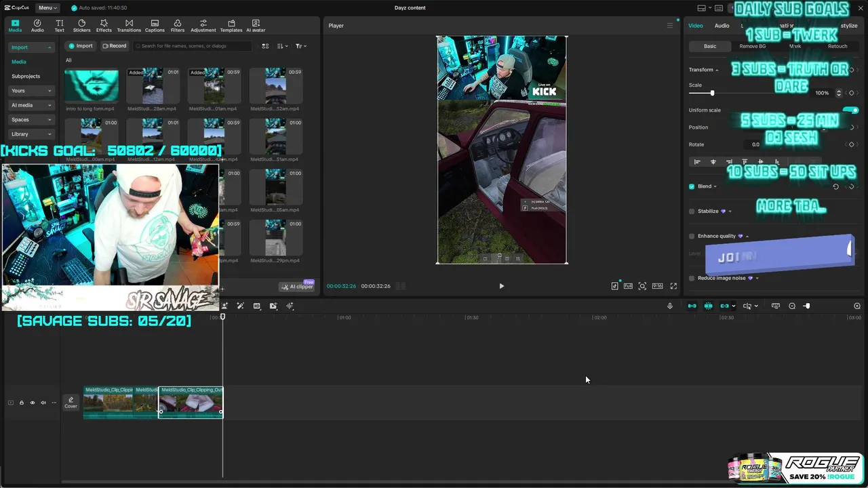Open the Menu dropdown in title bar
This screenshot has height=488, width=868.
click(47, 7)
